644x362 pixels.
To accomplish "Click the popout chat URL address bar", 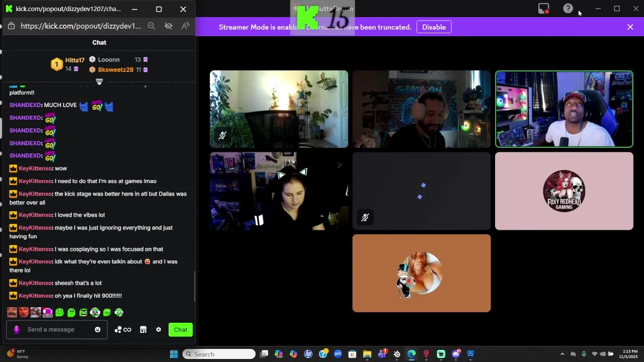I will click(80, 26).
